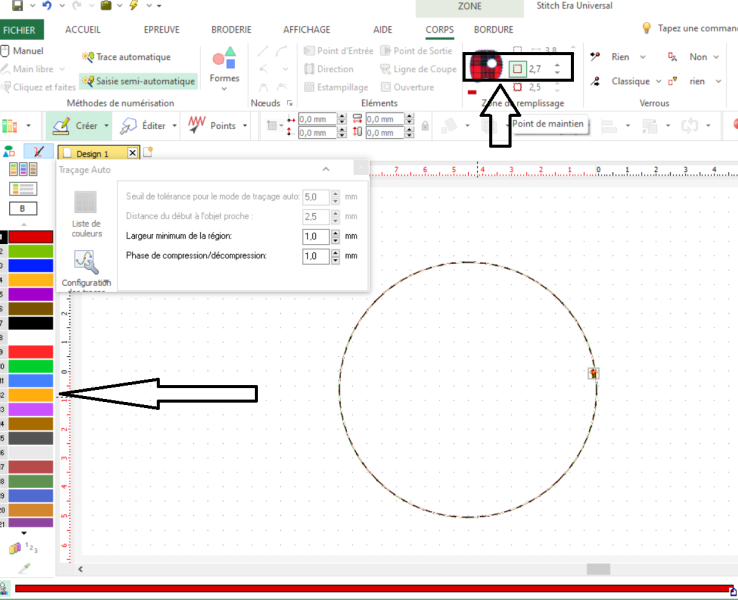Image resolution: width=738 pixels, height=600 pixels.
Task: Click the Créer pencil tool
Action: [72, 126]
